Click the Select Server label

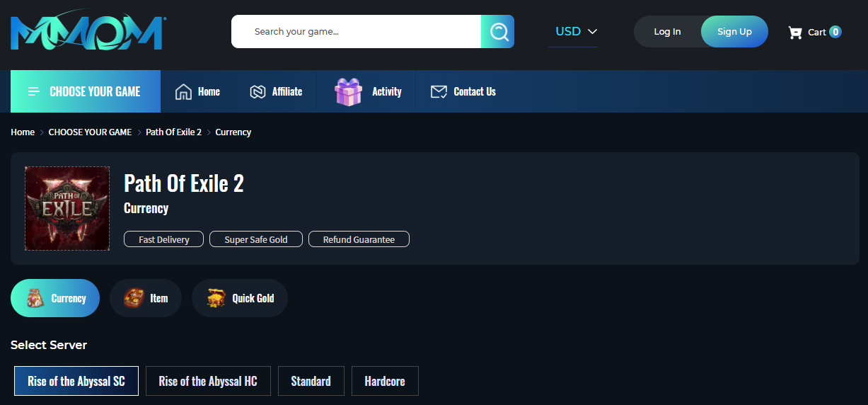(x=49, y=346)
